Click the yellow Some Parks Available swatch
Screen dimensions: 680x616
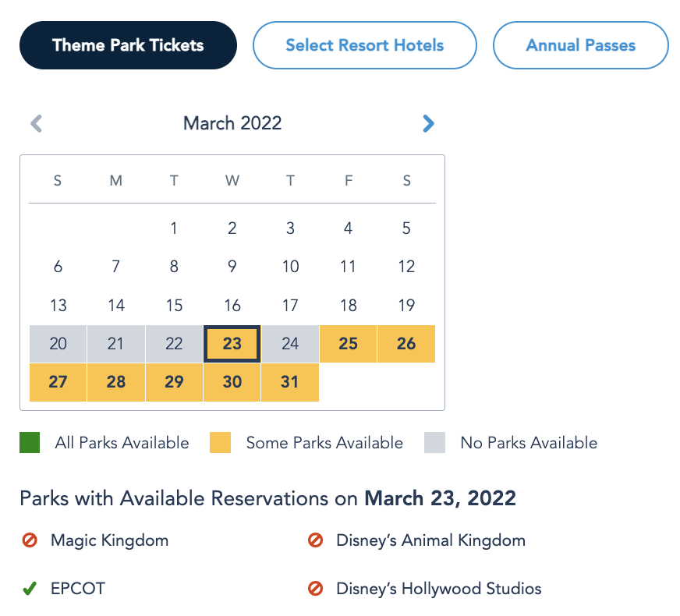pos(221,443)
